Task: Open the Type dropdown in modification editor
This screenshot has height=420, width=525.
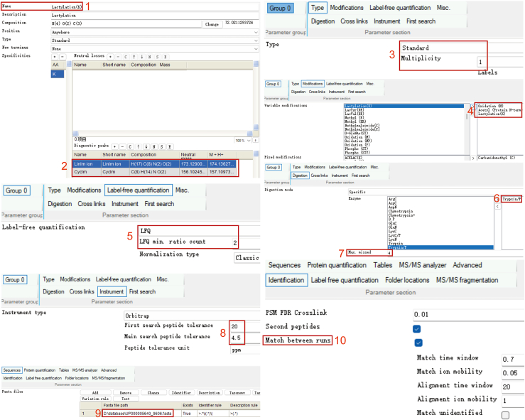Action: (155, 41)
